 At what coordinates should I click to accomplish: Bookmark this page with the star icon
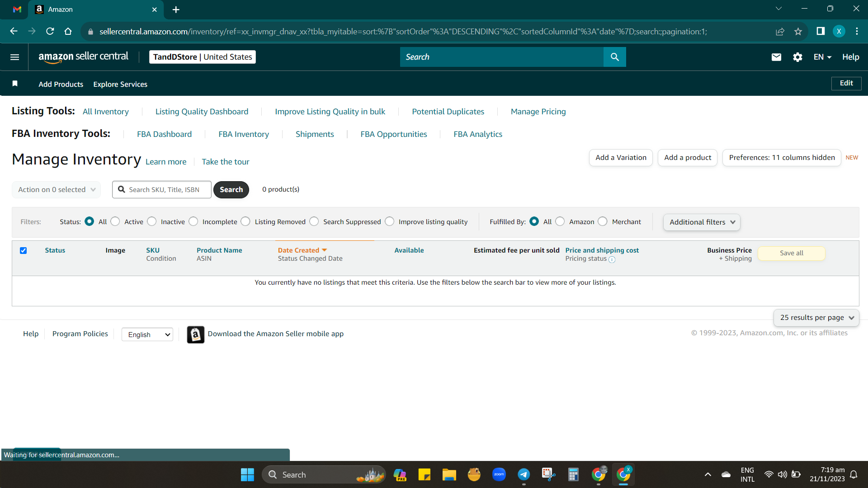coord(798,31)
